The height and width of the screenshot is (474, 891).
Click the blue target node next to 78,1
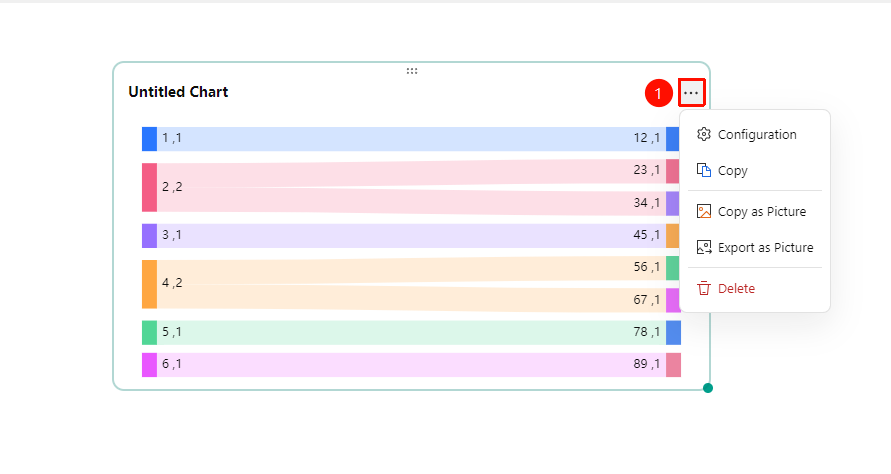pos(673,332)
